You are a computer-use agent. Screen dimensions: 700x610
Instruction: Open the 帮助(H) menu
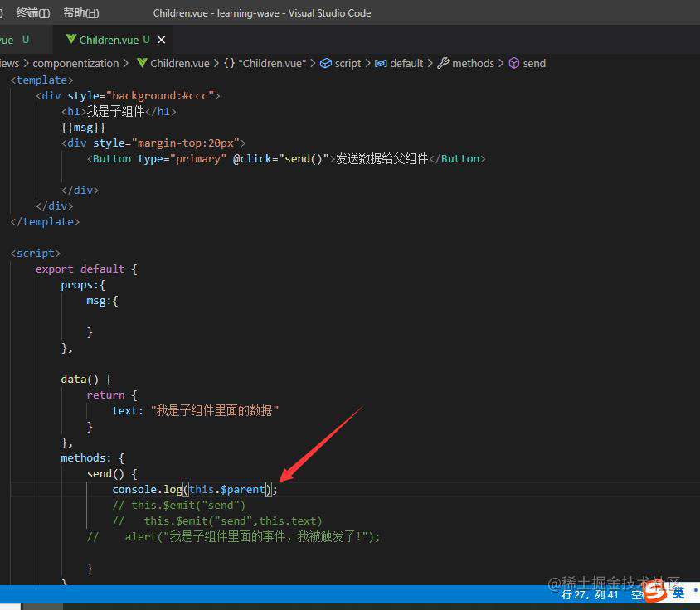coord(80,13)
